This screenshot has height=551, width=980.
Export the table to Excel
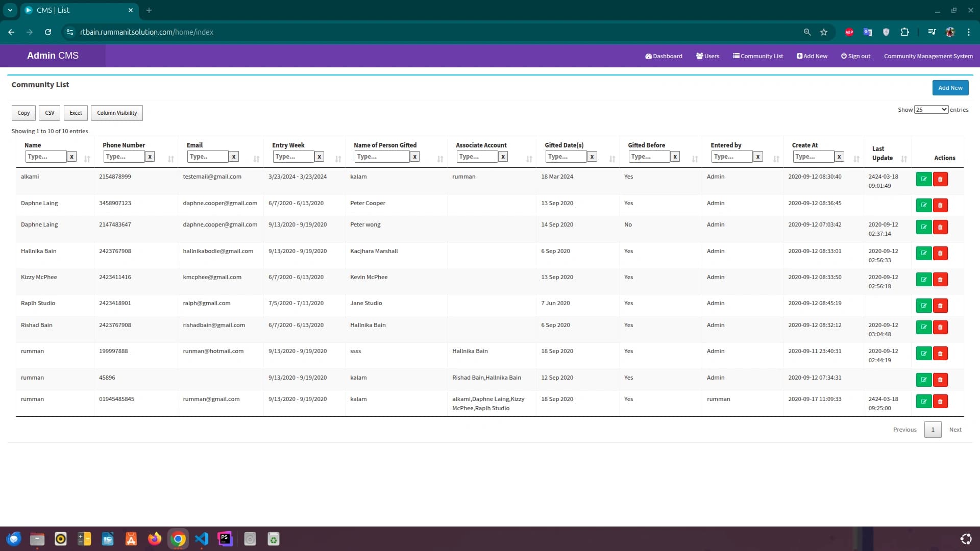(76, 113)
